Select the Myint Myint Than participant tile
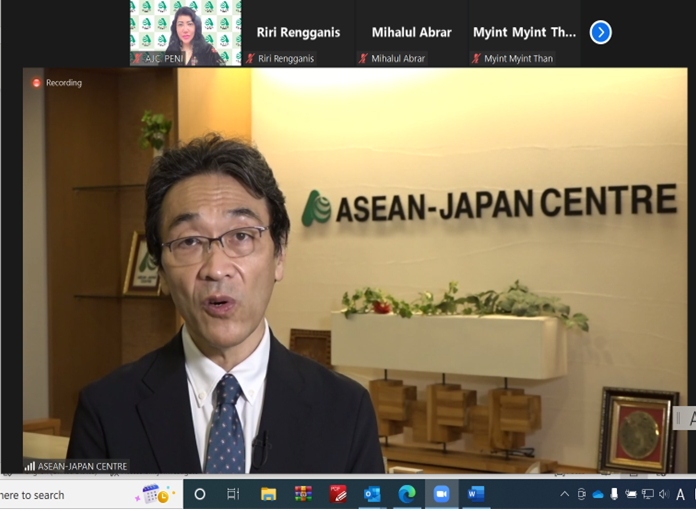696x511 pixels. (524, 33)
